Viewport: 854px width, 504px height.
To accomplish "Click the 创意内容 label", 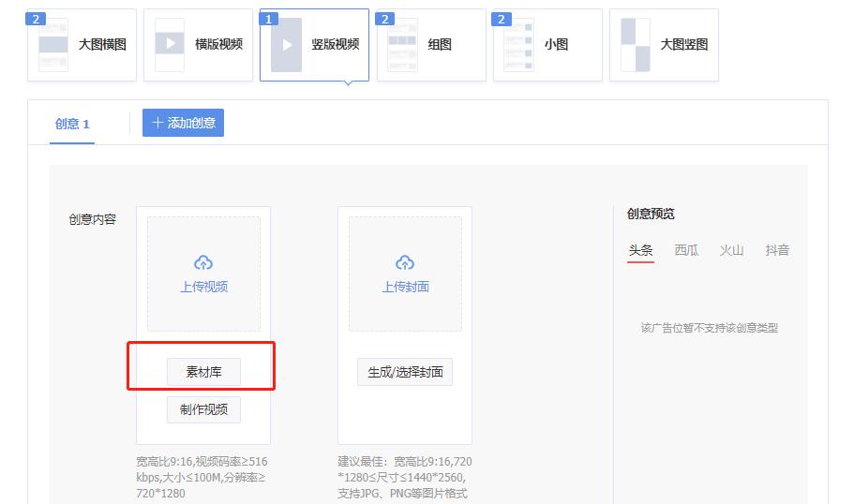I will tap(93, 219).
